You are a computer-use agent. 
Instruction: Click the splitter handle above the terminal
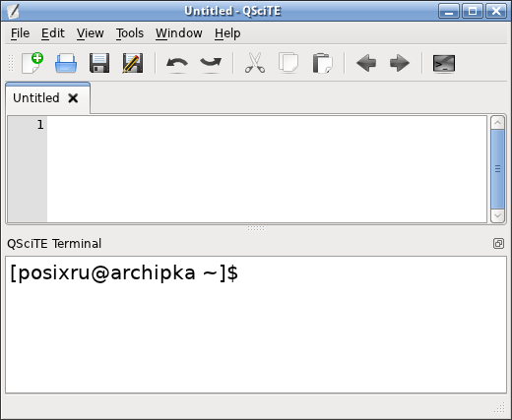click(x=256, y=228)
